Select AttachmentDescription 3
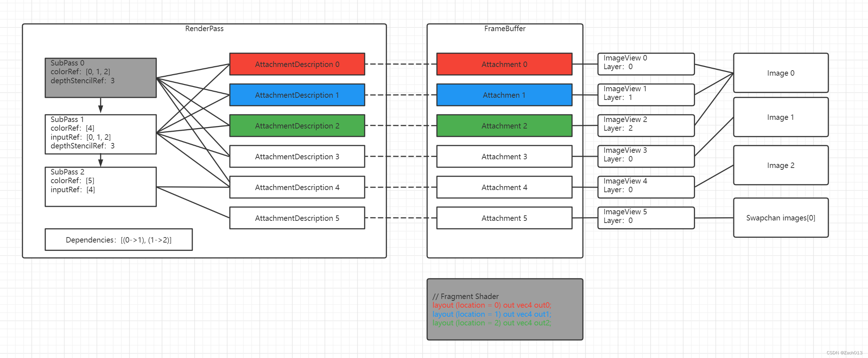This screenshot has height=358, width=868. 297,156
